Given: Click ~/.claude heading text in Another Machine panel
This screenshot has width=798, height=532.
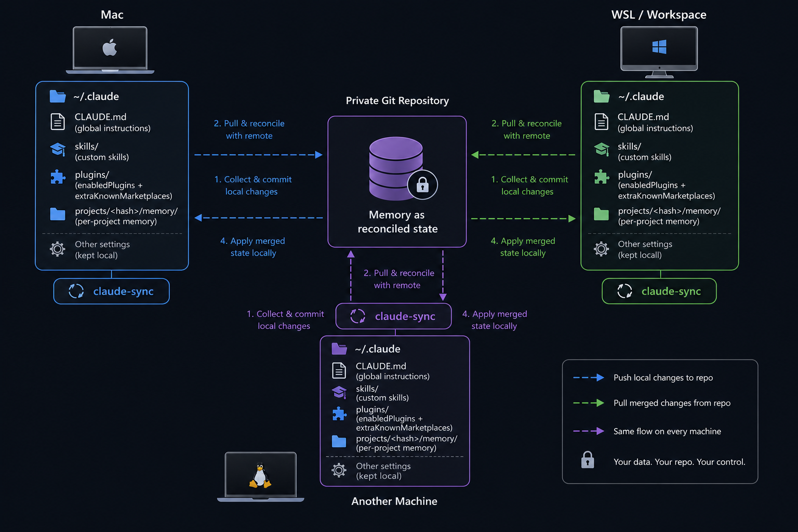Looking at the screenshot, I should [378, 349].
